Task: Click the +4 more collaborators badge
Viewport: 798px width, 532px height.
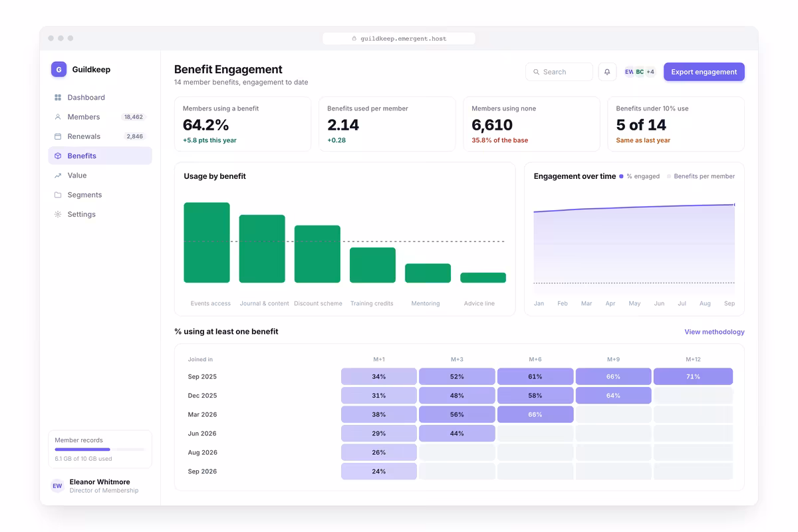Action: [650, 72]
